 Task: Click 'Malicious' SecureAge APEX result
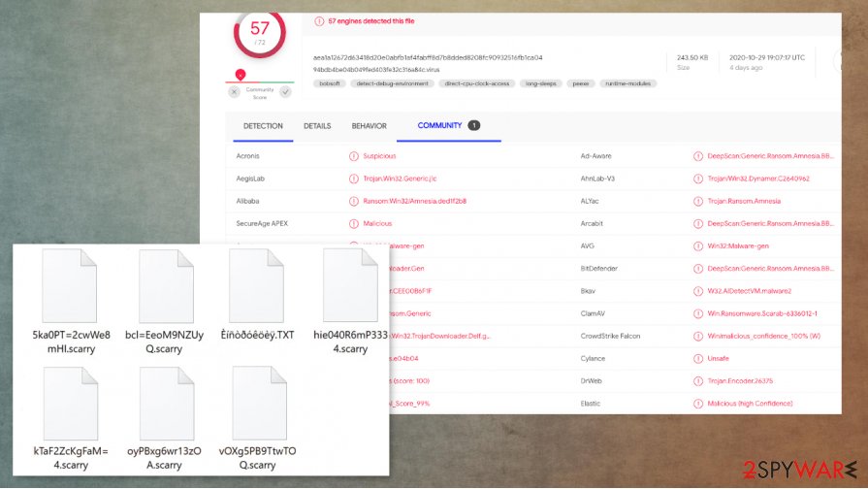(x=377, y=224)
